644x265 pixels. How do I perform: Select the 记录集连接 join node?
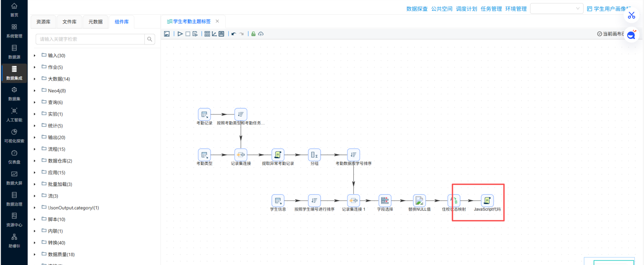pos(241,155)
